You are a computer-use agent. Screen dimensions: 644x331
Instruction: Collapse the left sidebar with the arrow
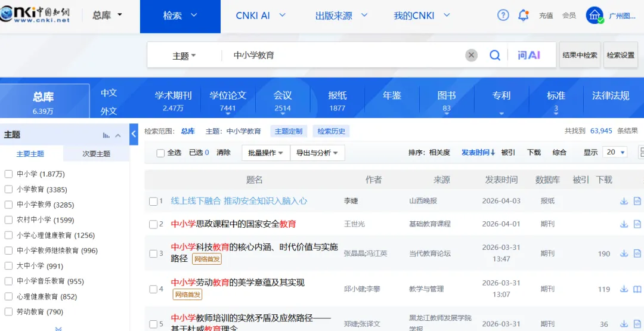click(134, 134)
